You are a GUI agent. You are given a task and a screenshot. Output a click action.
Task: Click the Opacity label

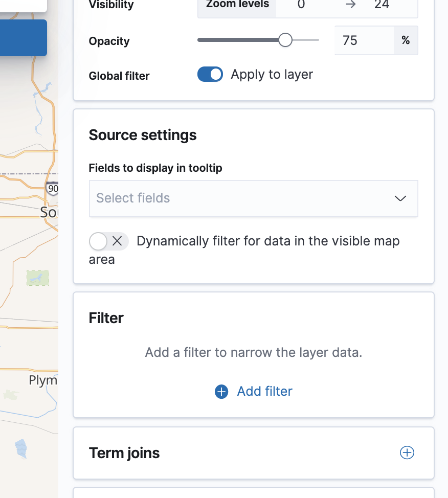click(109, 41)
